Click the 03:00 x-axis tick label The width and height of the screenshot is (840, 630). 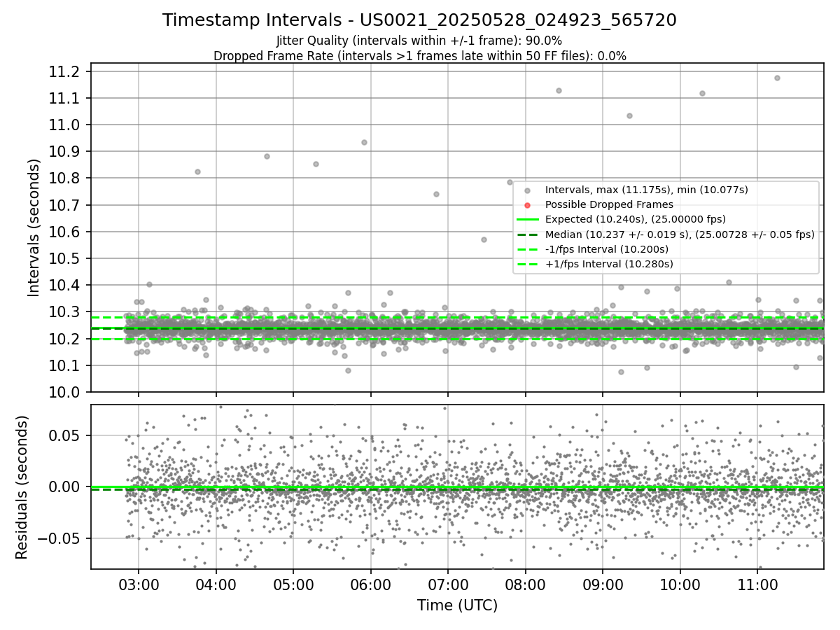pyautogui.click(x=138, y=584)
